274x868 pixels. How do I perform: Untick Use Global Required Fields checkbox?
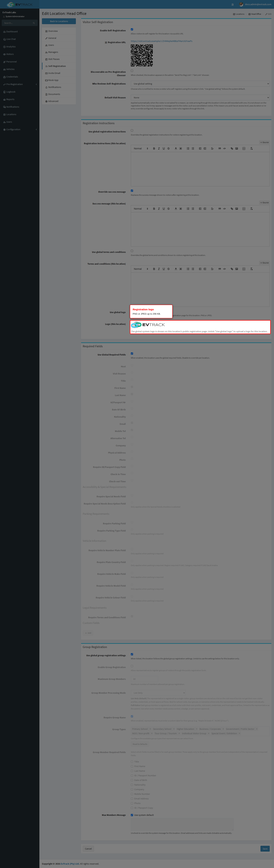(x=132, y=353)
